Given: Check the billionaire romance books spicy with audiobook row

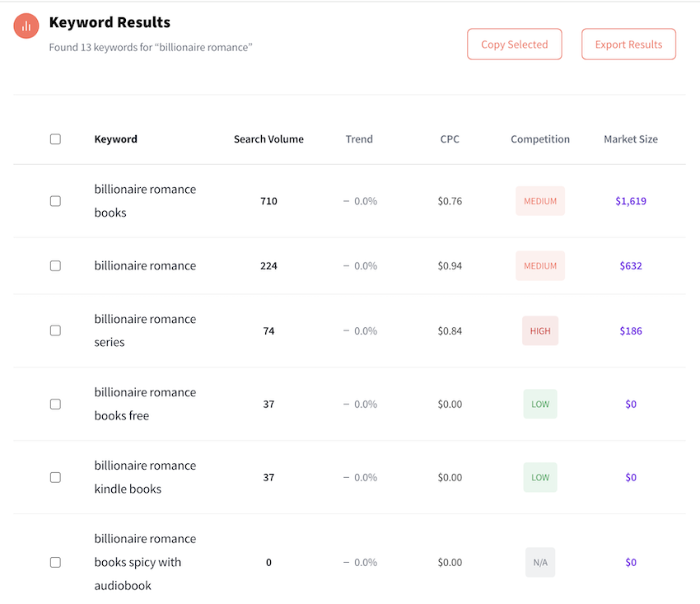Looking at the screenshot, I should pos(55,562).
